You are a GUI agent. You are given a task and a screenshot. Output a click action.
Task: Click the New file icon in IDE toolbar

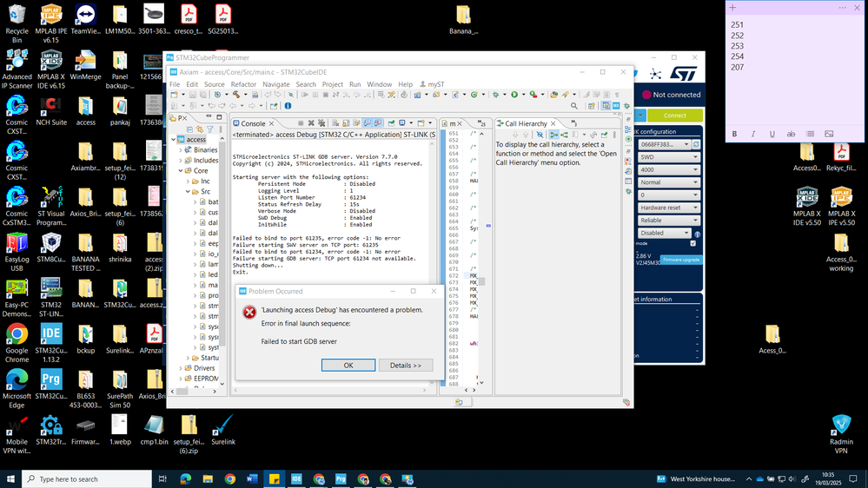174,95
